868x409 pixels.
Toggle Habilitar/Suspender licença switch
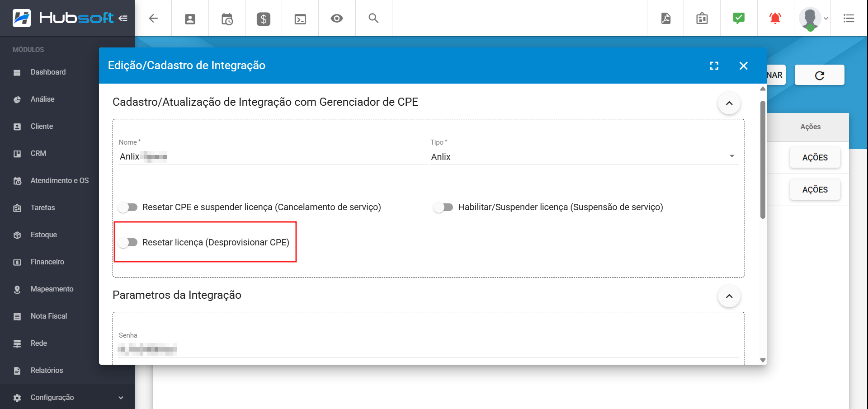(443, 207)
